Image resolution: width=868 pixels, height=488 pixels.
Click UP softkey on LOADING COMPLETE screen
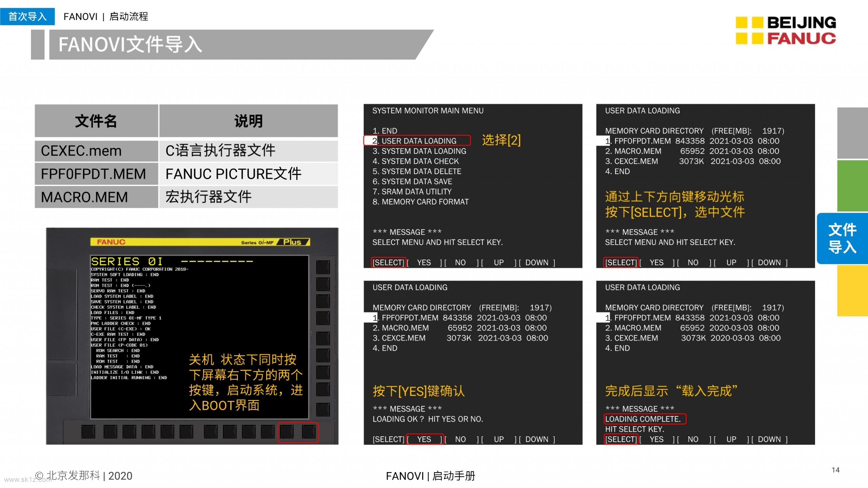731,440
